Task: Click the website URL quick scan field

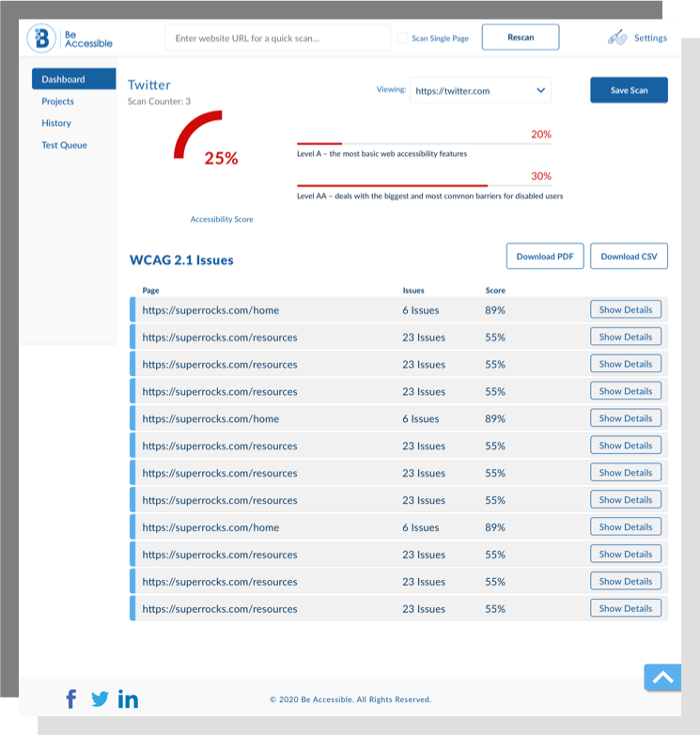Action: pos(277,38)
